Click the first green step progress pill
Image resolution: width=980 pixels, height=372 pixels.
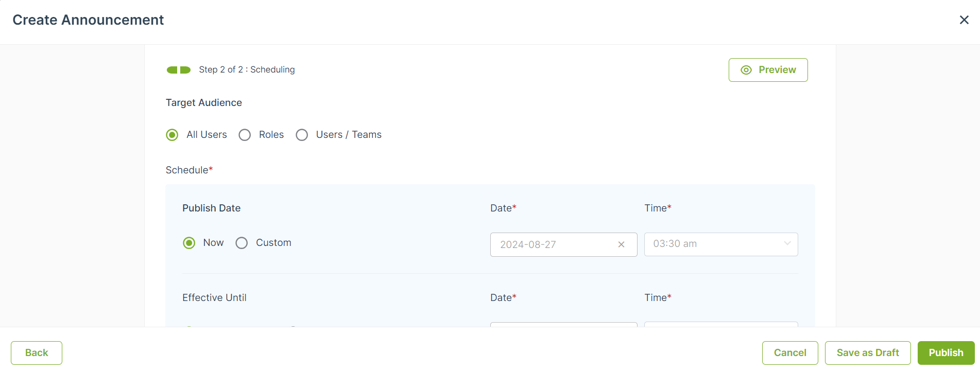[172, 70]
